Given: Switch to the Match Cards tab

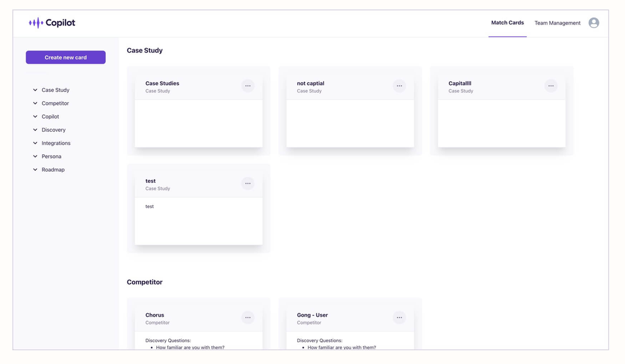Looking at the screenshot, I should coord(507,22).
